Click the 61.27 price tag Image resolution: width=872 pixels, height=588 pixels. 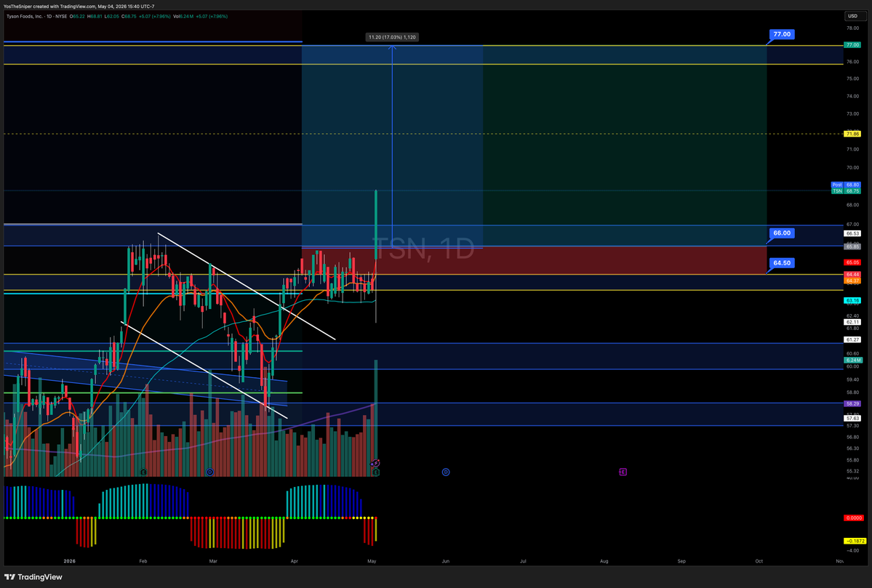click(852, 339)
